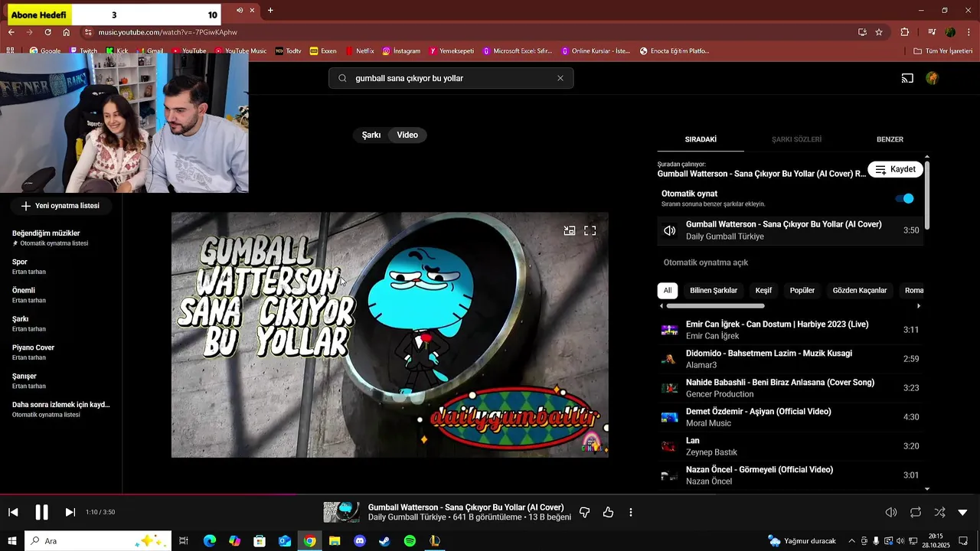Like the currently playing song
The height and width of the screenshot is (551, 980).
tap(608, 512)
